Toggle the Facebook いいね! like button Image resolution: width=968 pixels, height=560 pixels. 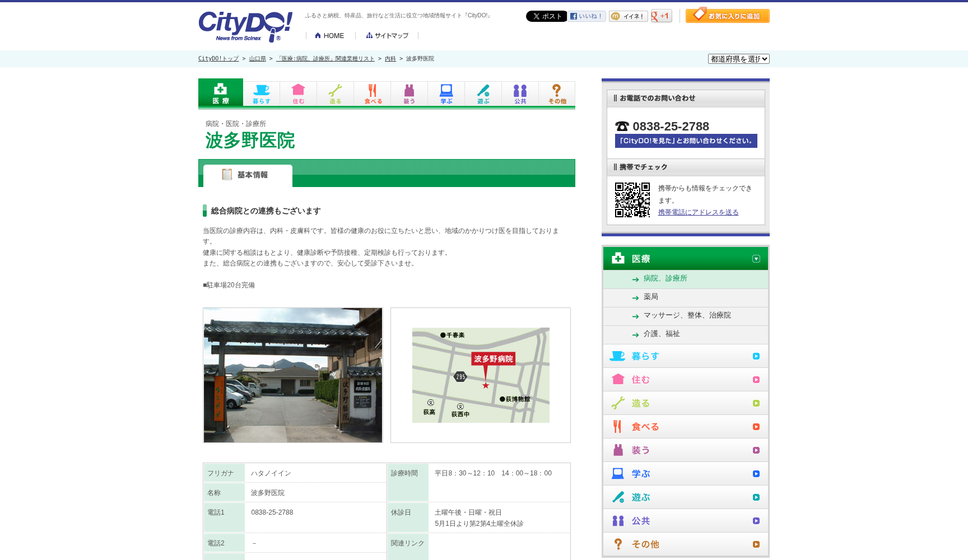[587, 16]
